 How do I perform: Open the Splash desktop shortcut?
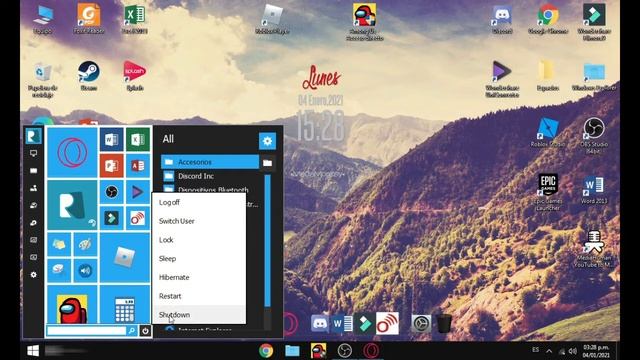tap(135, 76)
